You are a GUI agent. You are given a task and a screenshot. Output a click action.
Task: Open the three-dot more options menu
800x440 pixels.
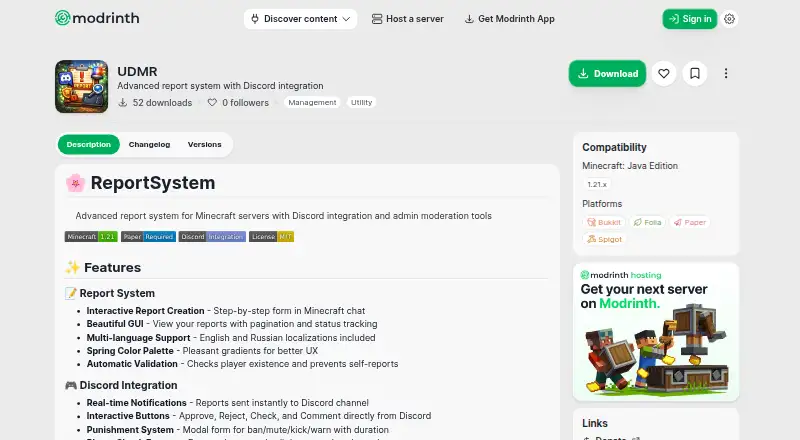726,74
